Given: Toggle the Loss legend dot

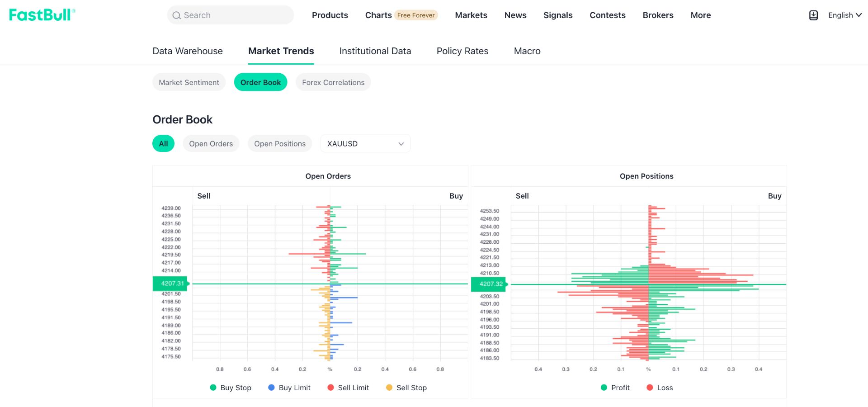Looking at the screenshot, I should 650,388.
